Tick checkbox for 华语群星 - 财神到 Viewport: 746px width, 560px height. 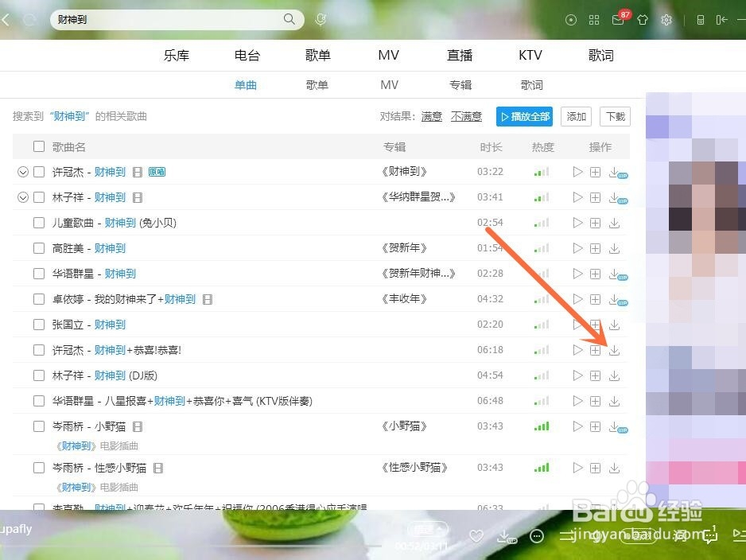pyautogui.click(x=39, y=274)
